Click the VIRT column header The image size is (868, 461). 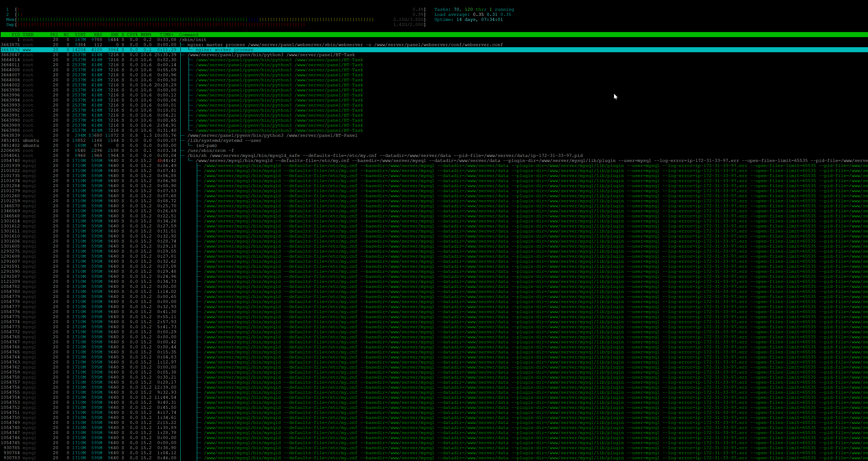(80, 35)
